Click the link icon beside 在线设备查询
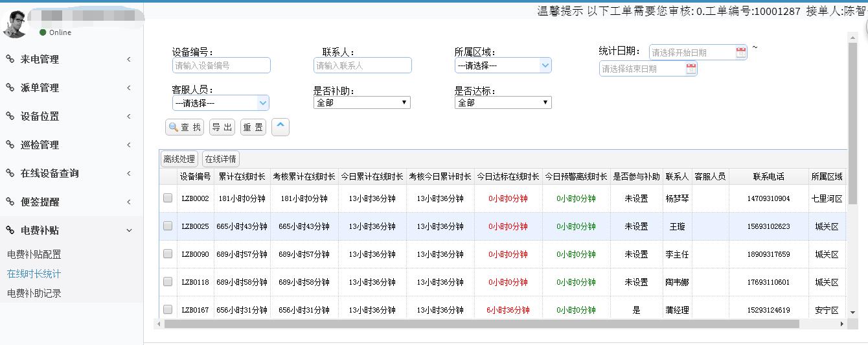The height and width of the screenshot is (345, 868). [x=10, y=173]
